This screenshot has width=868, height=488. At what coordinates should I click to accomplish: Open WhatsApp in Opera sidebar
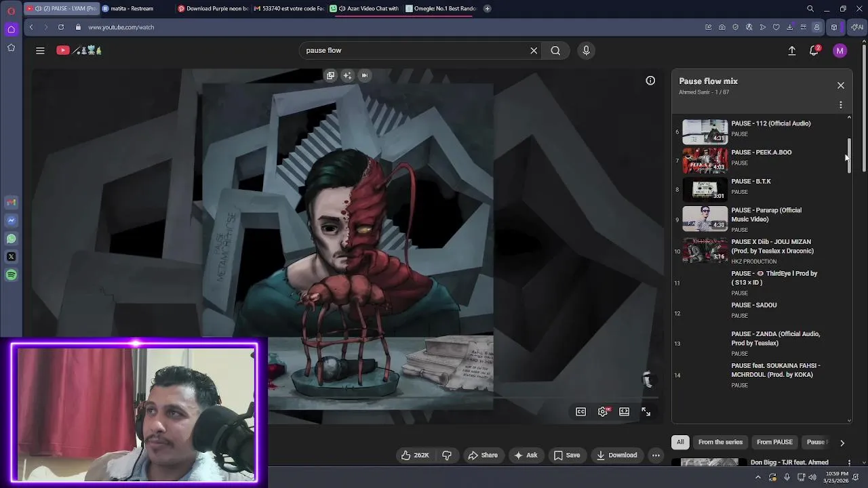(11, 239)
